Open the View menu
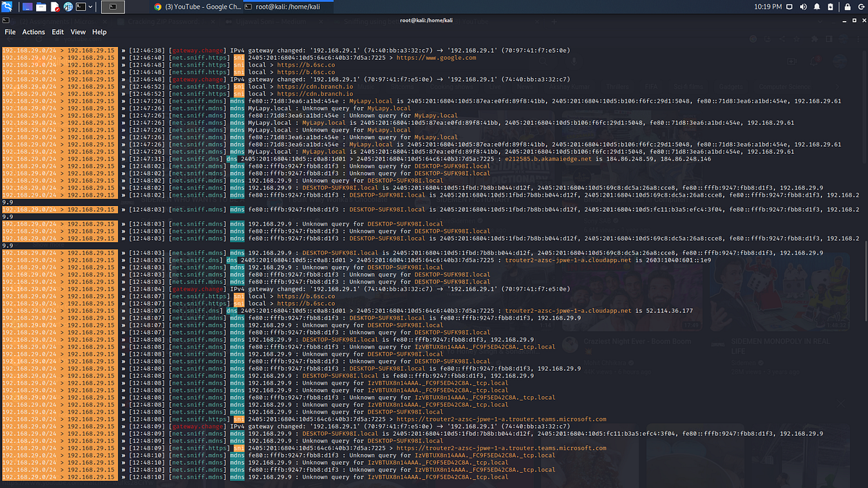The height and width of the screenshot is (488, 868). click(x=77, y=32)
